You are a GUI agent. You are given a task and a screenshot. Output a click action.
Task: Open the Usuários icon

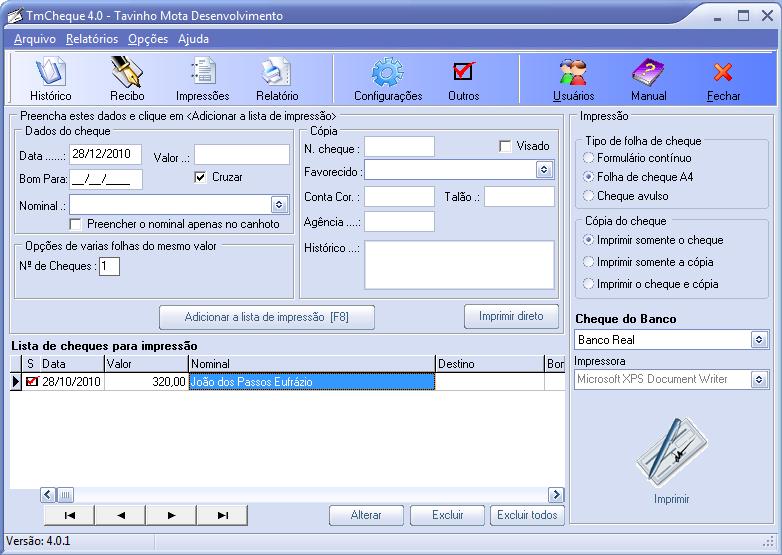[573, 74]
